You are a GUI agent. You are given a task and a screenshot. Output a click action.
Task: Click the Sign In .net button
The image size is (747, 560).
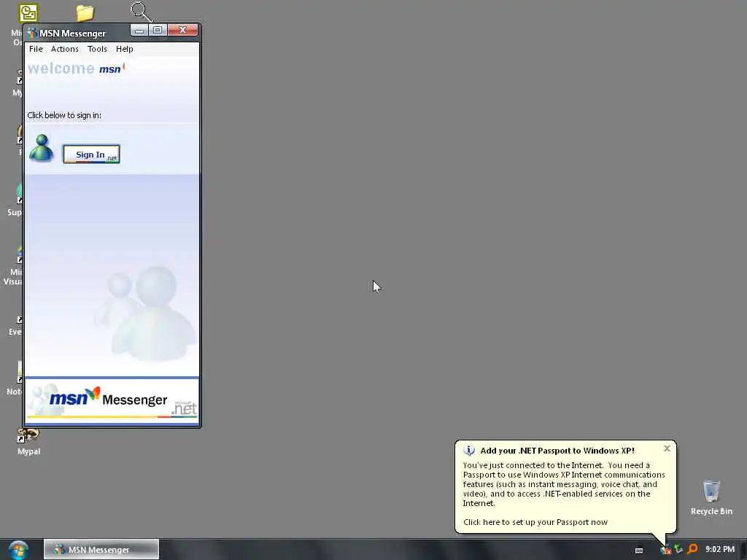click(91, 155)
